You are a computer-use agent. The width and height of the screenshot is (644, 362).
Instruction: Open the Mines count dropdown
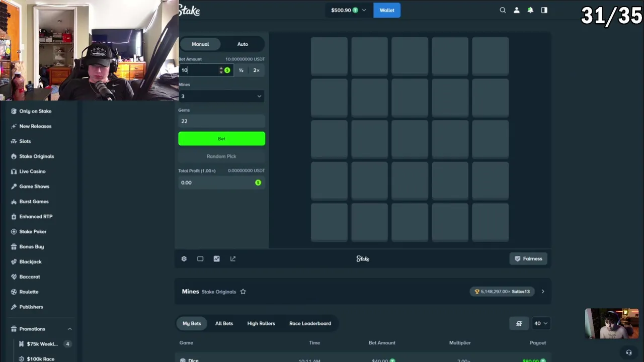221,96
